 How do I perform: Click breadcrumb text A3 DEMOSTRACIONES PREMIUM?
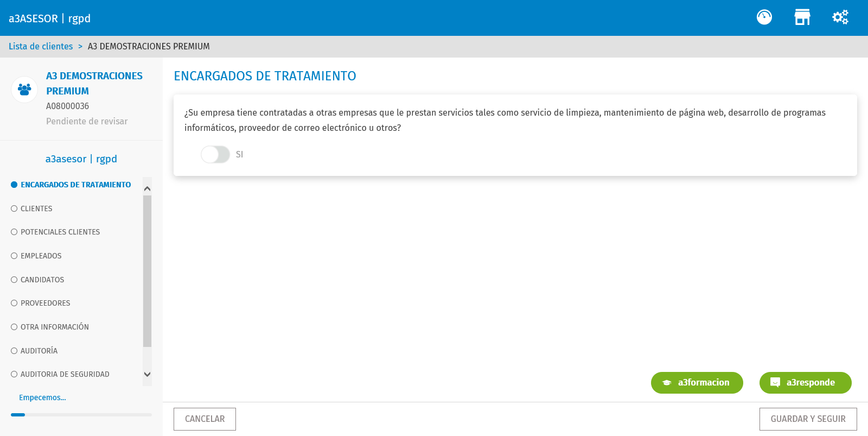coord(149,47)
